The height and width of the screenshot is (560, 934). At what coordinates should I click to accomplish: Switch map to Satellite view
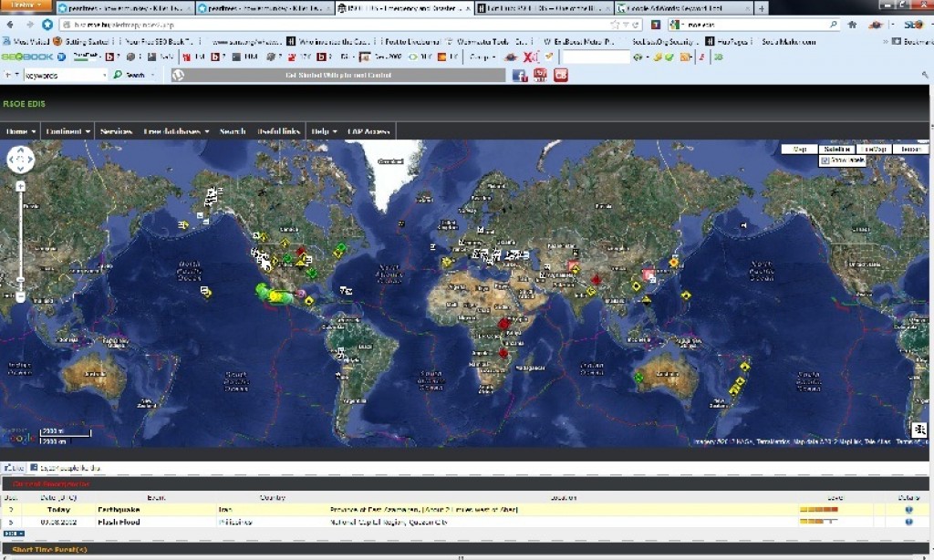click(835, 149)
